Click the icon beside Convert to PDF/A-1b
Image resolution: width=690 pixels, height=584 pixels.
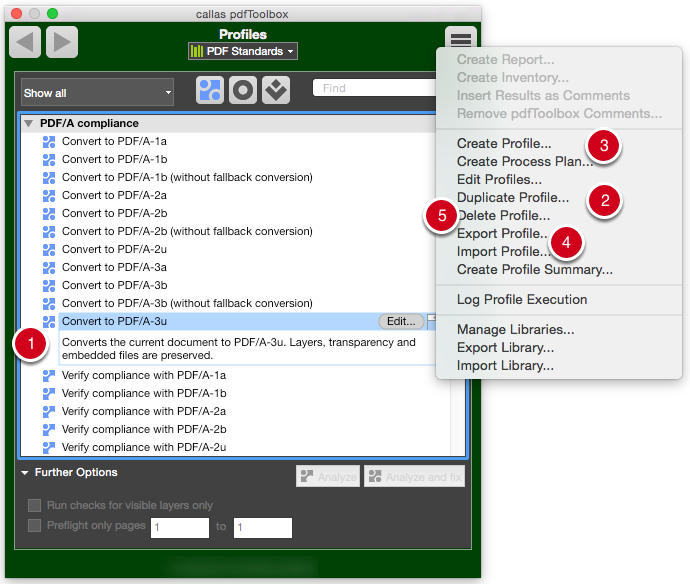pyautogui.click(x=49, y=160)
